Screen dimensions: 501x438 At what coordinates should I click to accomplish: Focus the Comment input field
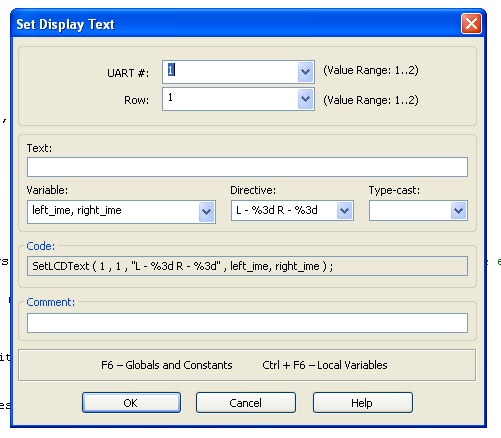[247, 323]
